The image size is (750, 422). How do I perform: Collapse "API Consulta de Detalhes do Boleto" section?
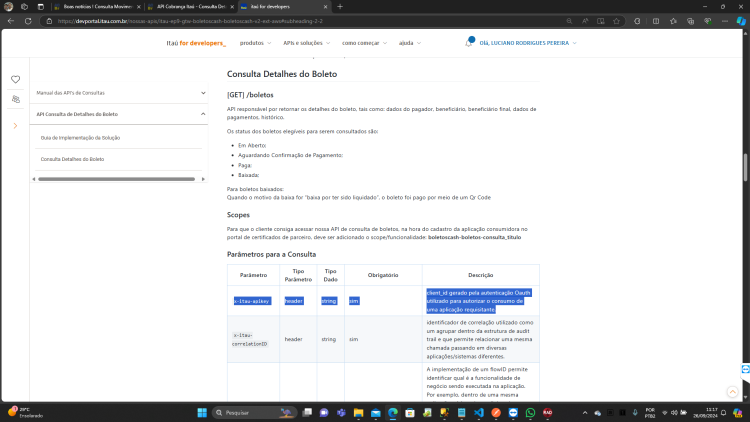[x=119, y=114]
